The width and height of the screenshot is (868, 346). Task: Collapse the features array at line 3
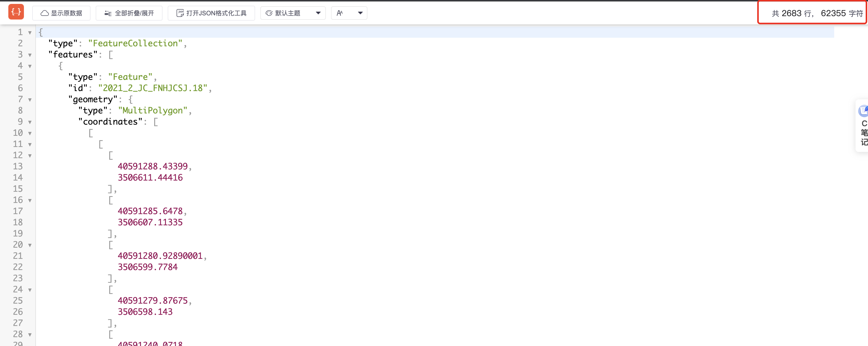[x=30, y=55]
